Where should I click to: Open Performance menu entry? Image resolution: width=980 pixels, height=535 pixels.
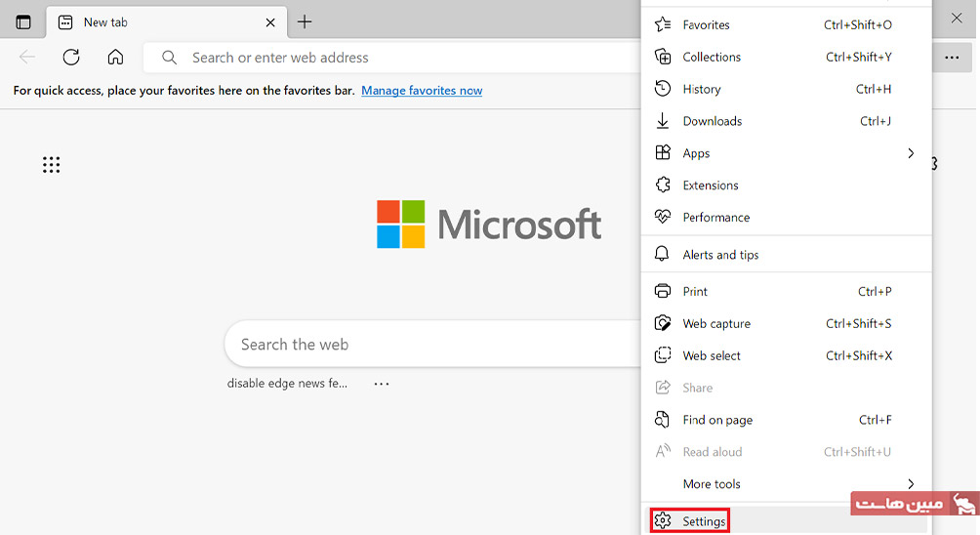coord(787,217)
